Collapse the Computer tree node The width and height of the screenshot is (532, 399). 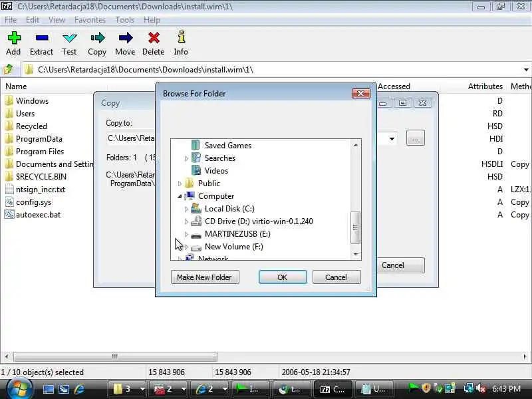point(180,196)
